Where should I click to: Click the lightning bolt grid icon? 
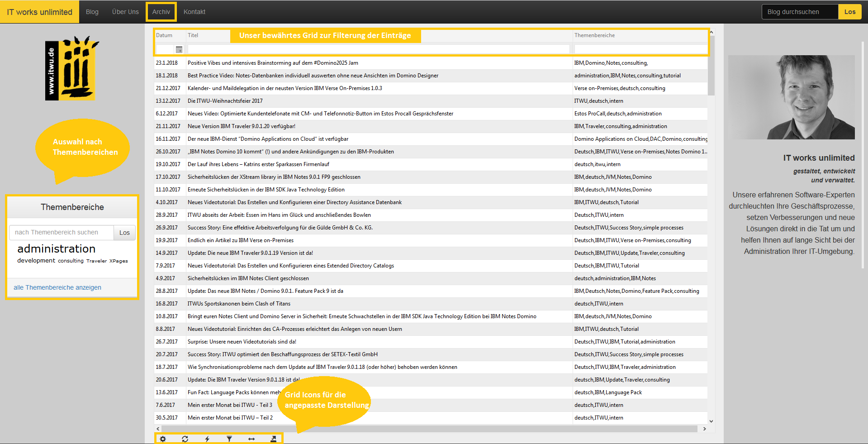pos(207,439)
